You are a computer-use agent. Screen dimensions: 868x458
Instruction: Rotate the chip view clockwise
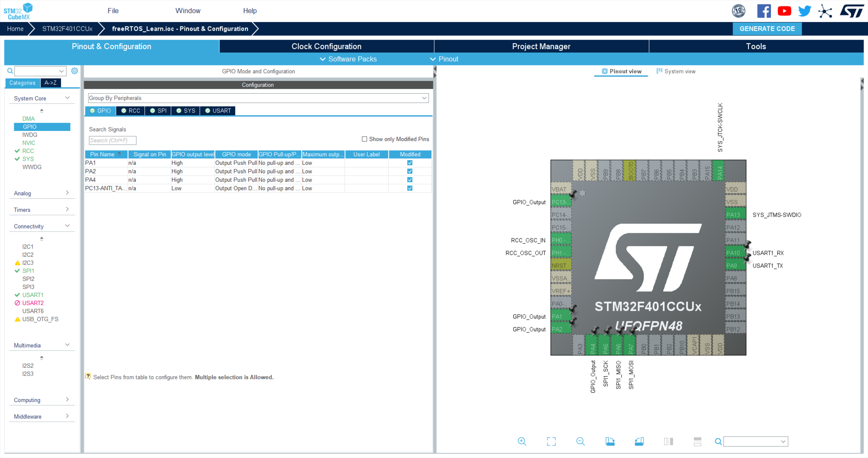[x=610, y=441]
